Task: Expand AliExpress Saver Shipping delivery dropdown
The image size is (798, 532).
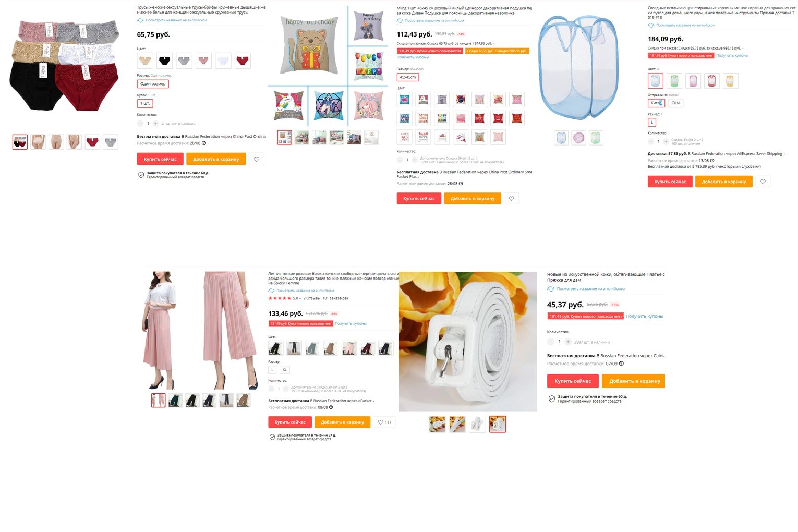Action: 785,154
